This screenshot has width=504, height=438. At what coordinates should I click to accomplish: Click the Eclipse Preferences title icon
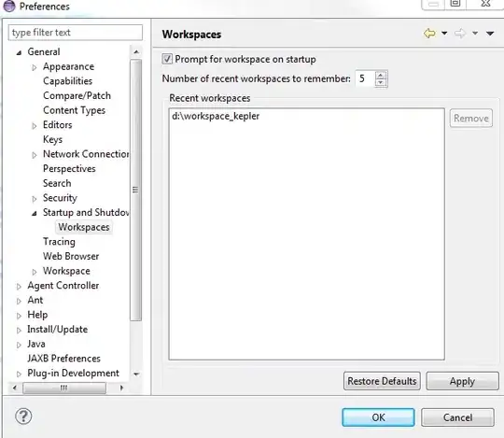pos(9,7)
